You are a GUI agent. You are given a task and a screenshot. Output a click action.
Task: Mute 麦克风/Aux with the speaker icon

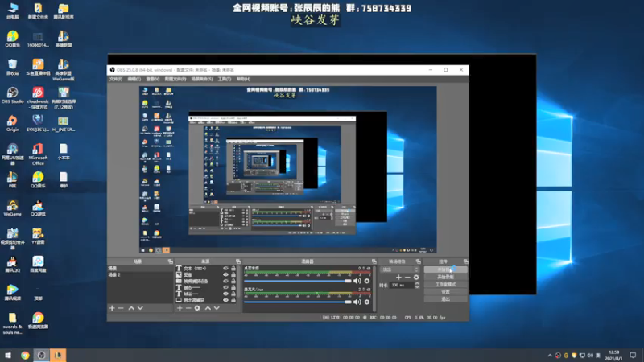click(x=357, y=302)
